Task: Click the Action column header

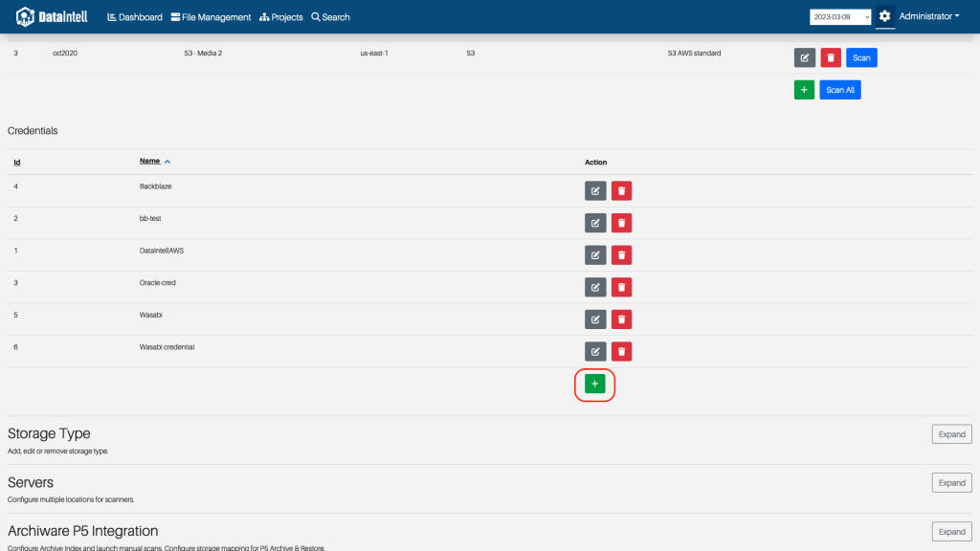Action: pyautogui.click(x=595, y=162)
